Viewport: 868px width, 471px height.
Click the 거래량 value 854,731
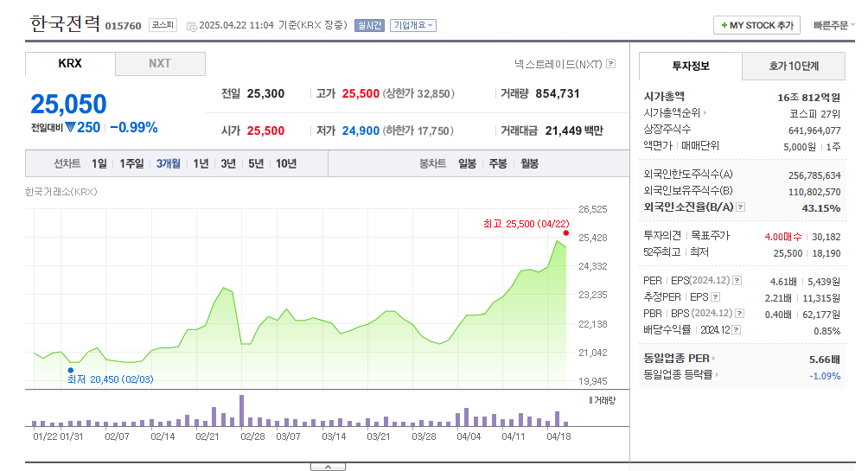[558, 93]
